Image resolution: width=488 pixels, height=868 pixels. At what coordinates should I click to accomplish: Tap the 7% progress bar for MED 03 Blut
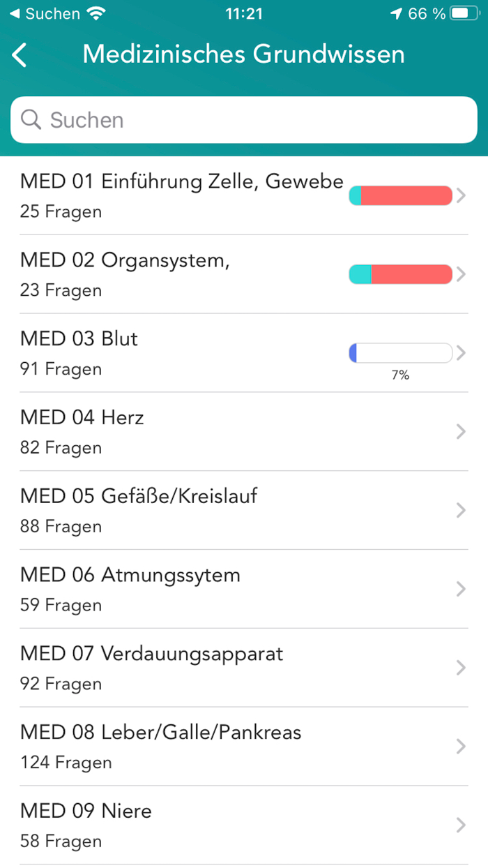click(x=401, y=352)
